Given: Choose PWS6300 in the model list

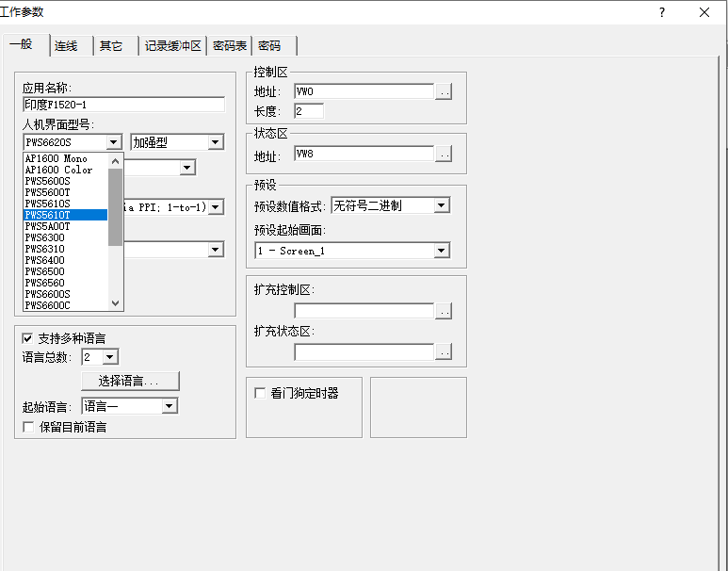Looking at the screenshot, I should tap(44, 237).
